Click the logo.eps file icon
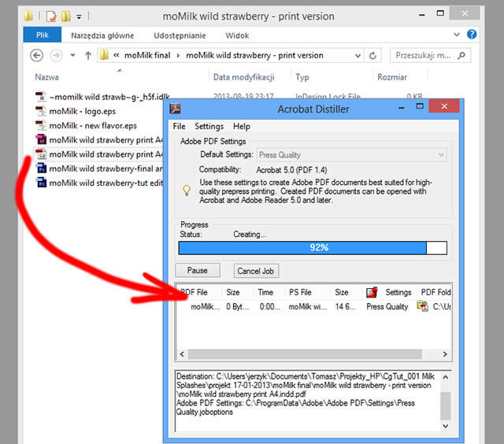504x444 pixels. click(40, 111)
